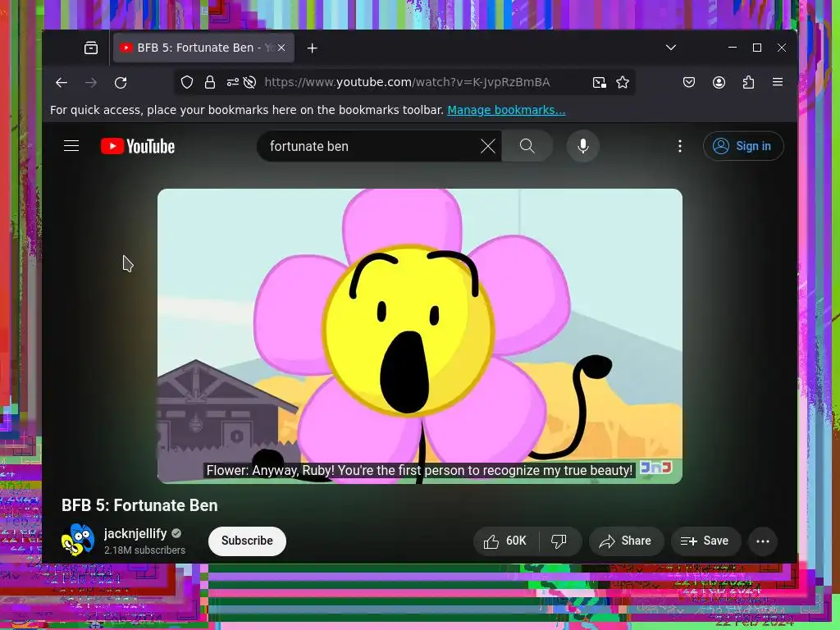Screen dimensions: 840x630
Task: Dislike this video
Action: pyautogui.click(x=559, y=541)
